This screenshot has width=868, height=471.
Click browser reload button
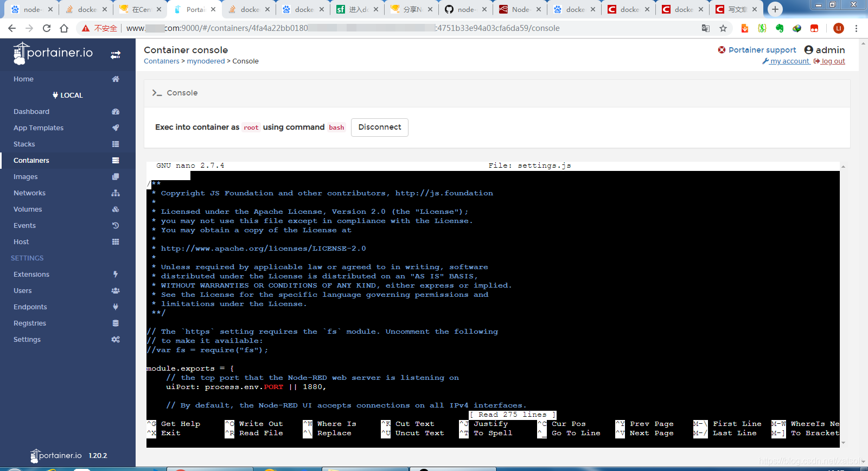[47, 28]
